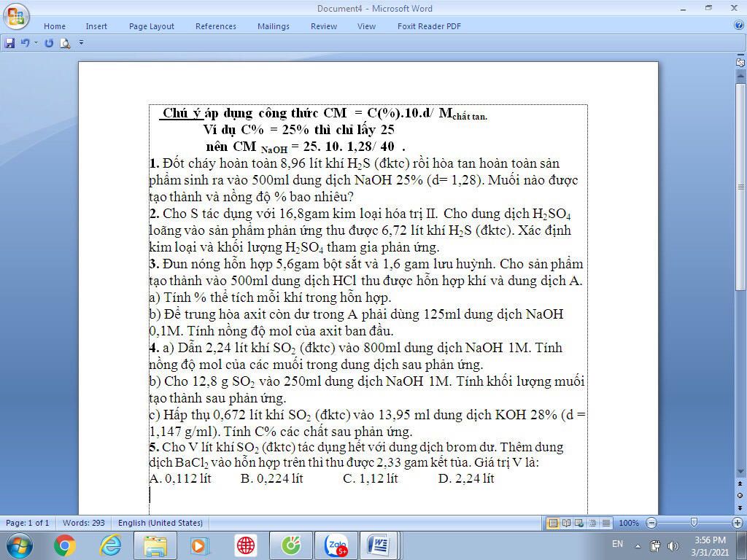The image size is (747, 560).
Task: Launch Google Chrome from taskbar
Action: point(65,545)
